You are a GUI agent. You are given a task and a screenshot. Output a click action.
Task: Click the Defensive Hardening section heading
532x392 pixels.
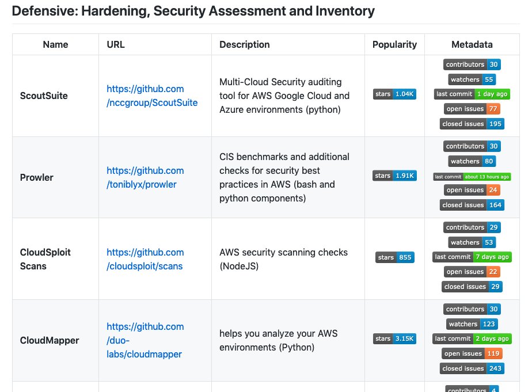[x=193, y=11]
